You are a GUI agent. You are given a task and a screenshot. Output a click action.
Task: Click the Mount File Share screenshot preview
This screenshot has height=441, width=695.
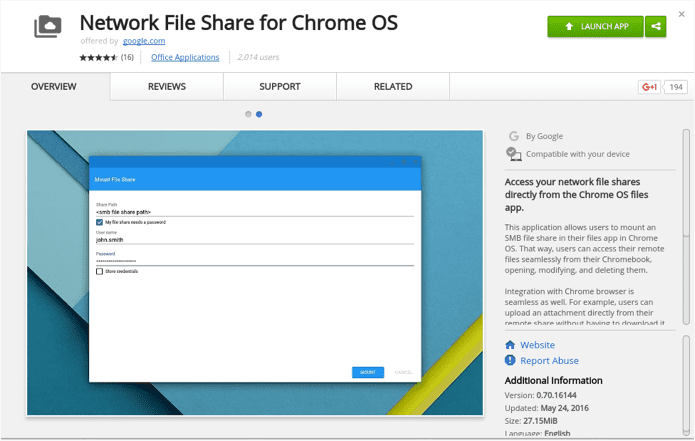click(255, 273)
